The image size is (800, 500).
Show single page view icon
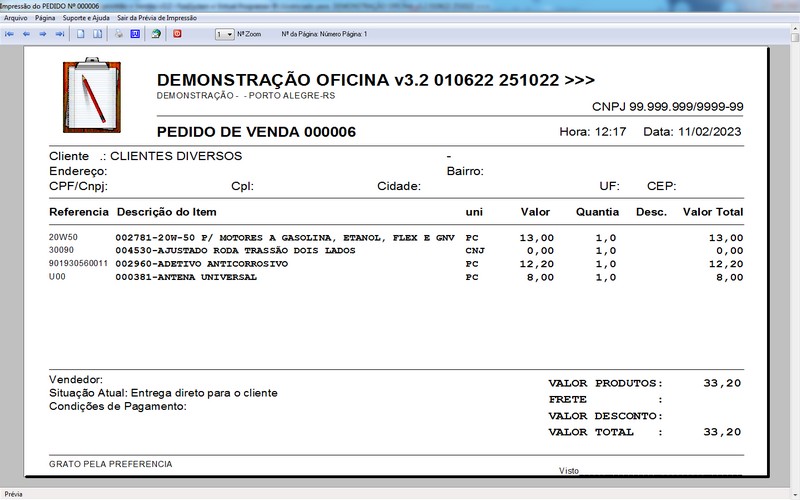[81, 34]
